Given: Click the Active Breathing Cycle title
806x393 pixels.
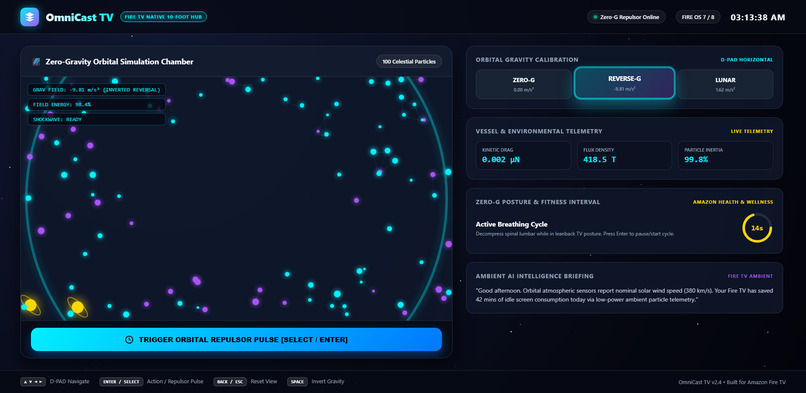Looking at the screenshot, I should pyautogui.click(x=511, y=224).
